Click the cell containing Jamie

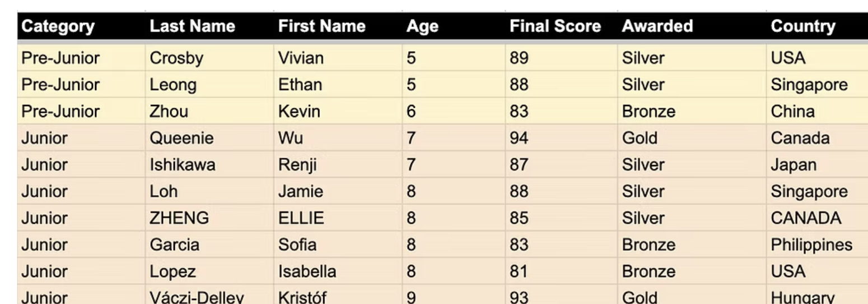pos(301,191)
